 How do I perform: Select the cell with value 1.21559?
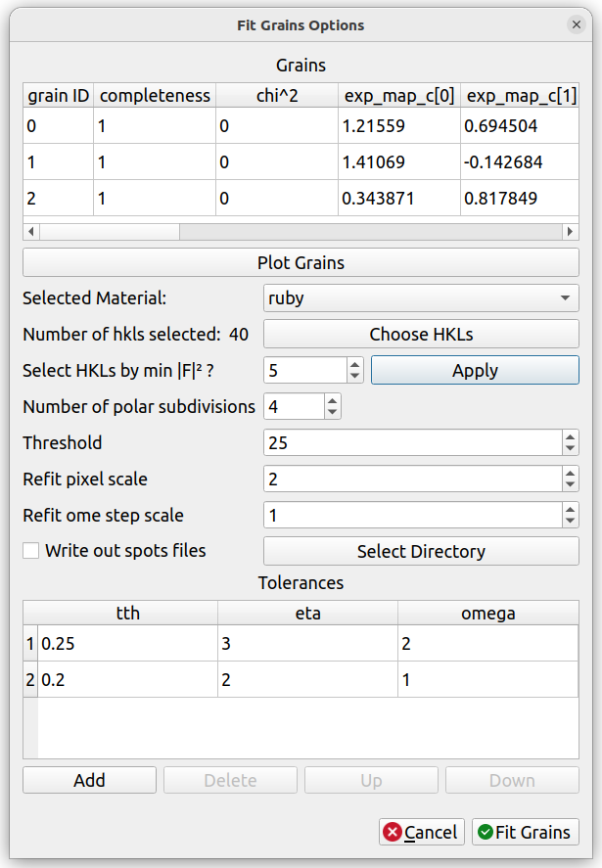pyautogui.click(x=399, y=125)
